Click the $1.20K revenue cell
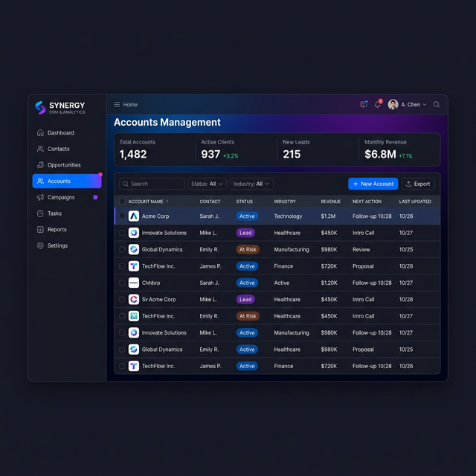The width and height of the screenshot is (476, 476). (x=329, y=283)
